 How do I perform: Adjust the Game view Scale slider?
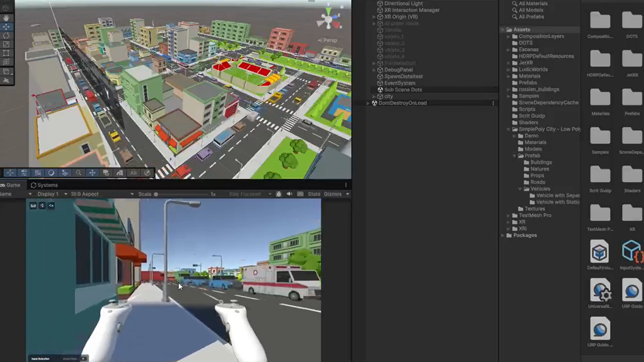156,194
